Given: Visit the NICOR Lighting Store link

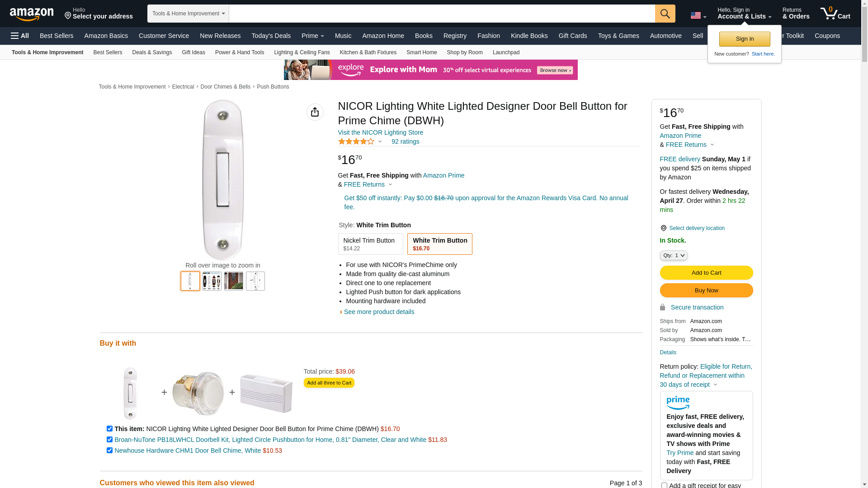Looking at the screenshot, I should point(380,132).
